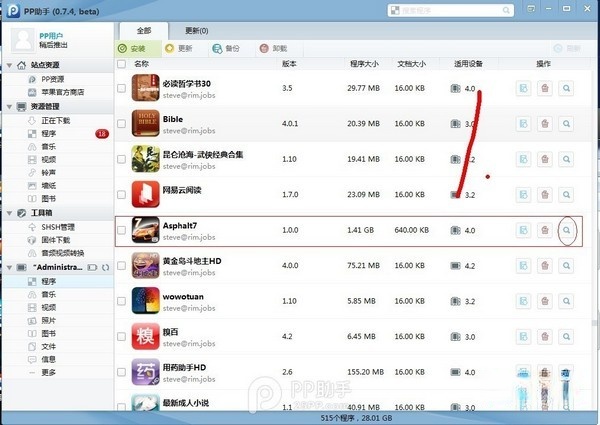The image size is (600, 425).
Task: Collapse the 站点资源 section
Action: tap(9, 65)
